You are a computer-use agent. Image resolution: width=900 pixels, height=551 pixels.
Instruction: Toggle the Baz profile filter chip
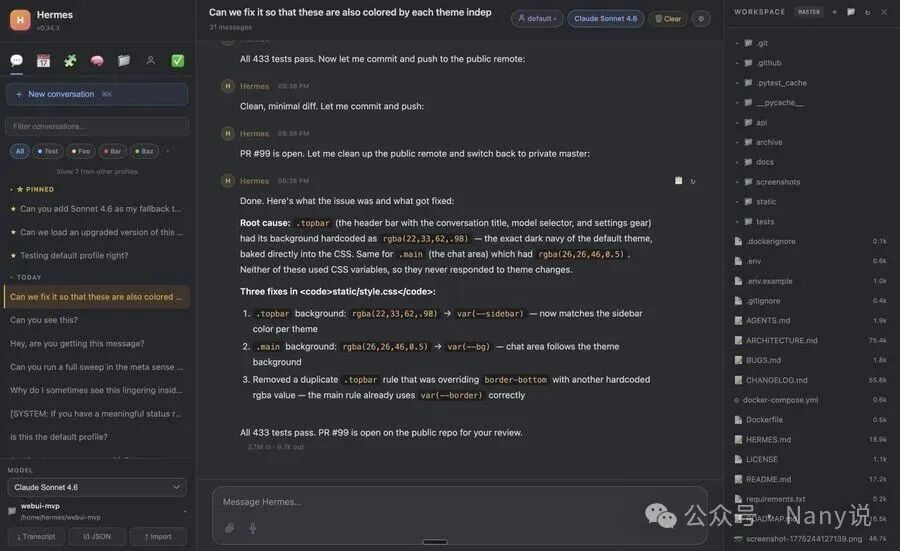click(x=144, y=151)
